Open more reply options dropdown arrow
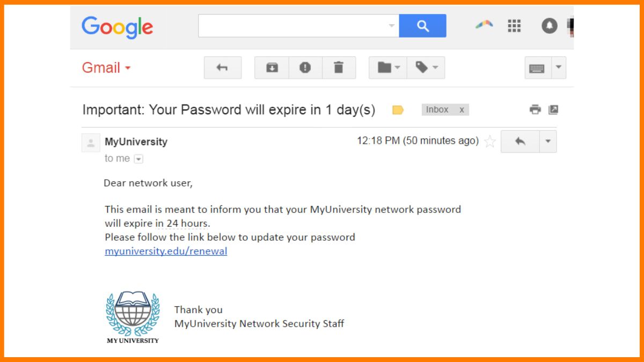 [548, 142]
